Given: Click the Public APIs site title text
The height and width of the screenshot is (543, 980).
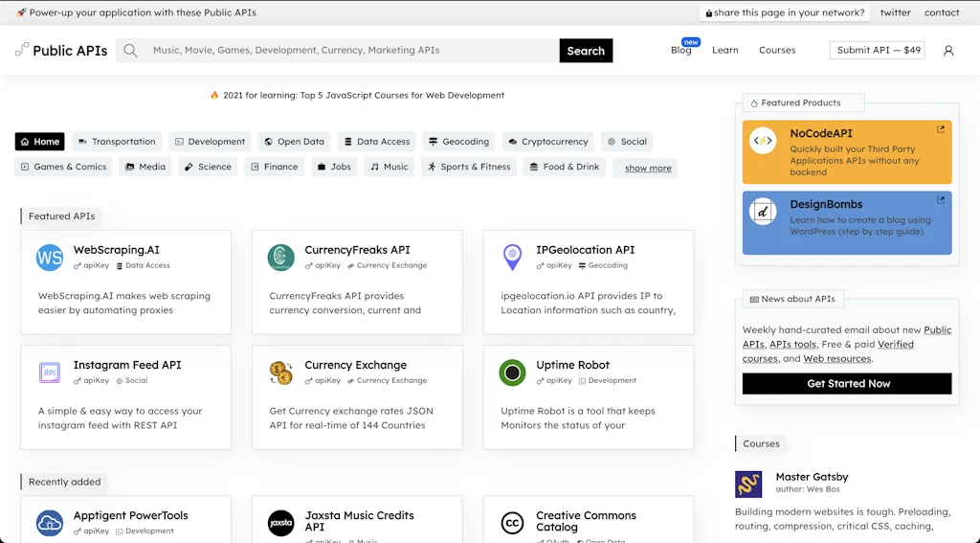Looking at the screenshot, I should click(70, 51).
